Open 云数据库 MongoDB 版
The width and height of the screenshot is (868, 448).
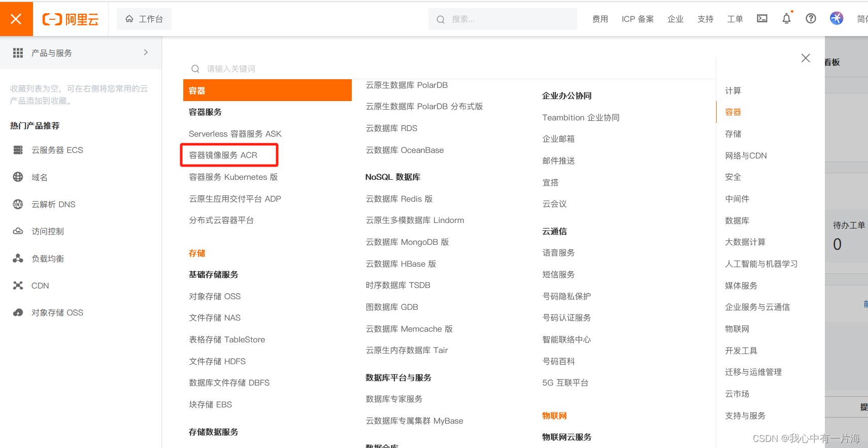[x=407, y=242]
